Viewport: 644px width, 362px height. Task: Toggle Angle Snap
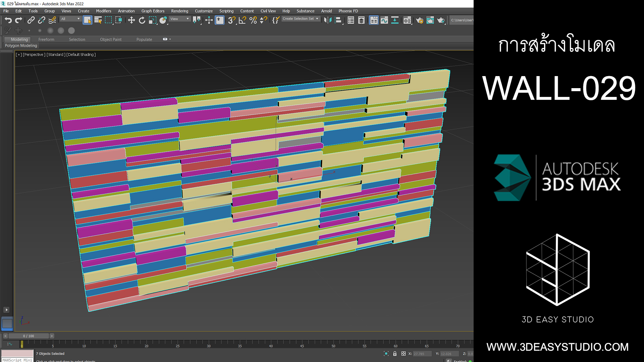pos(242,20)
